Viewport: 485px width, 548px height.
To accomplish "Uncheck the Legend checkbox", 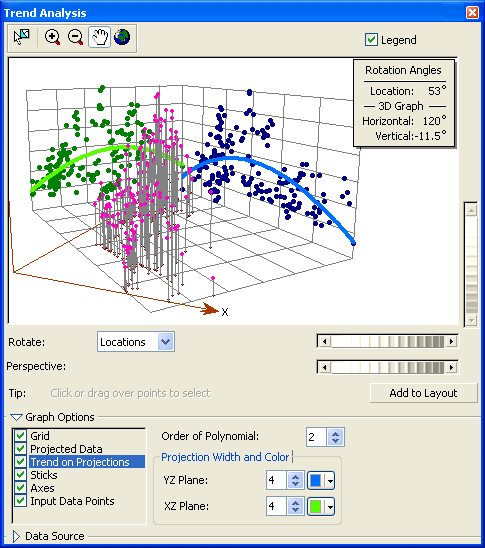I will pyautogui.click(x=371, y=40).
